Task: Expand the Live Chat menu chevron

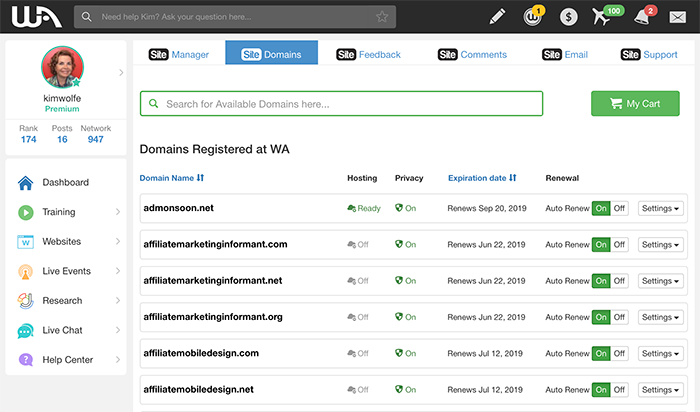Action: (118, 330)
